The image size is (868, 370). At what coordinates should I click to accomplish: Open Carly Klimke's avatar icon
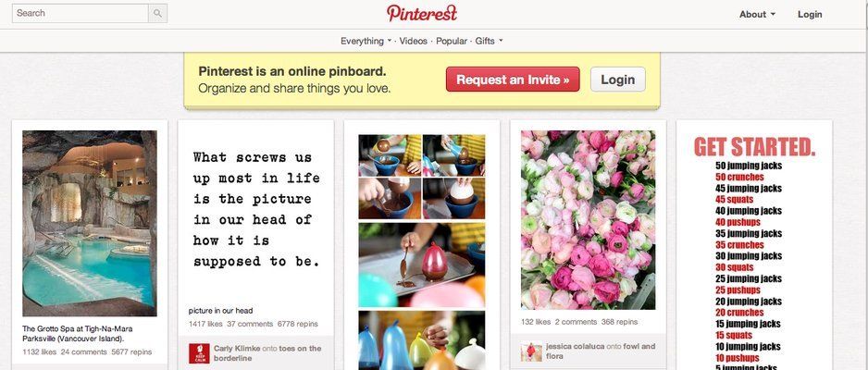tap(199, 353)
